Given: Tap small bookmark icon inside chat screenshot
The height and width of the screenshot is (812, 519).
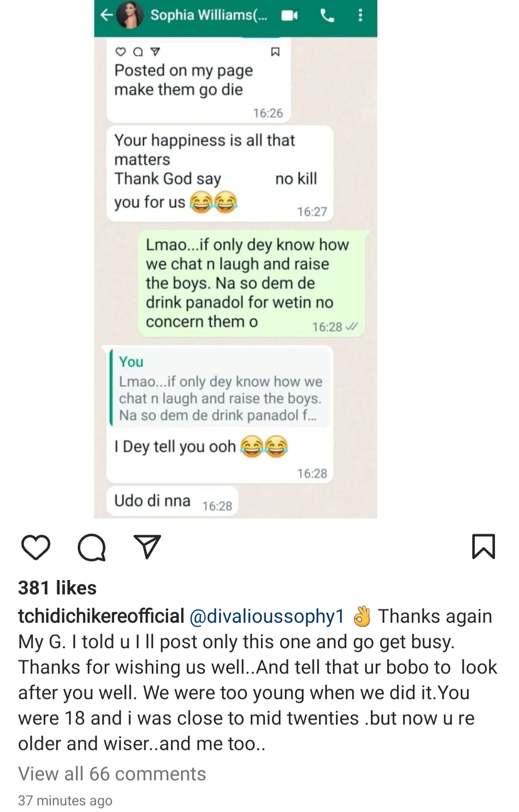Looking at the screenshot, I should pos(275,52).
